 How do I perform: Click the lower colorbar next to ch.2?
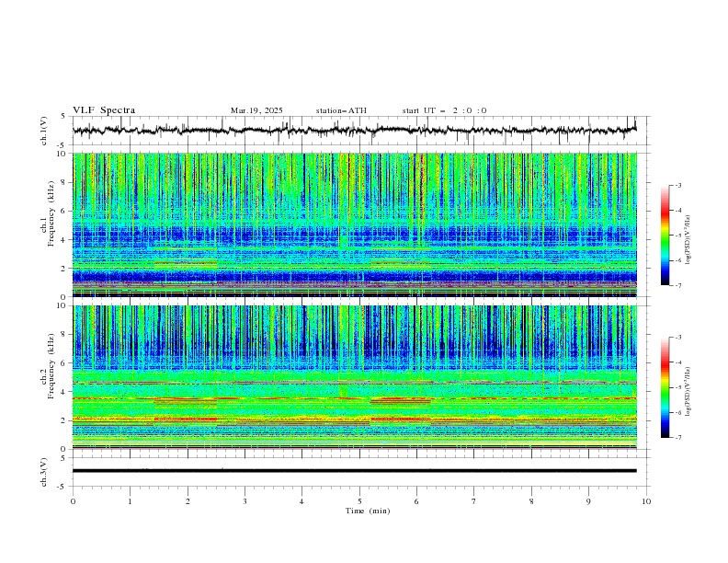tap(665, 387)
